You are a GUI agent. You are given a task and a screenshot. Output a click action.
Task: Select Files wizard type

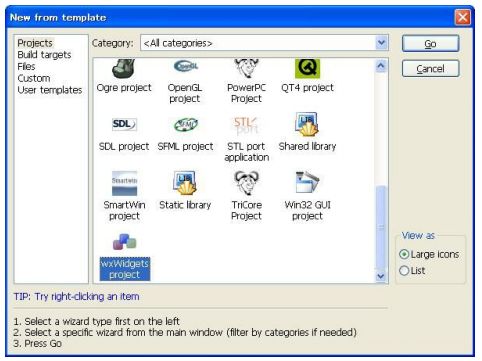(26, 66)
